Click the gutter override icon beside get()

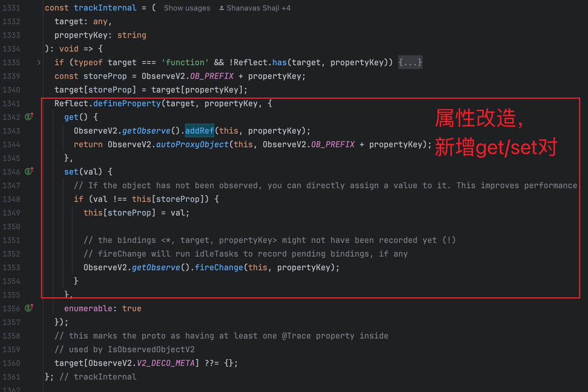click(29, 117)
